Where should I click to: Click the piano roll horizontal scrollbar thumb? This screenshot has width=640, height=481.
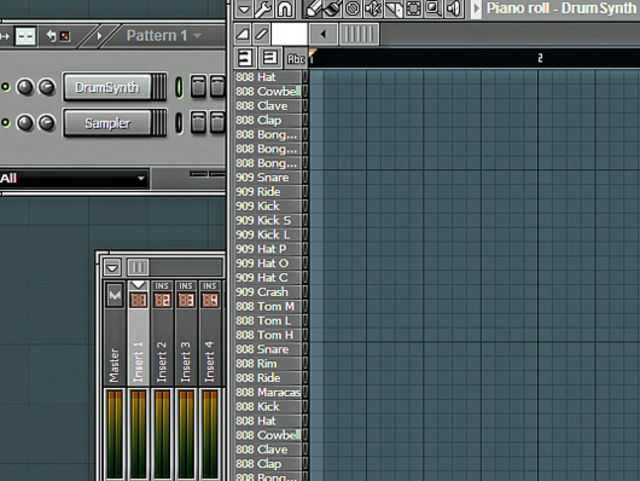click(x=359, y=34)
